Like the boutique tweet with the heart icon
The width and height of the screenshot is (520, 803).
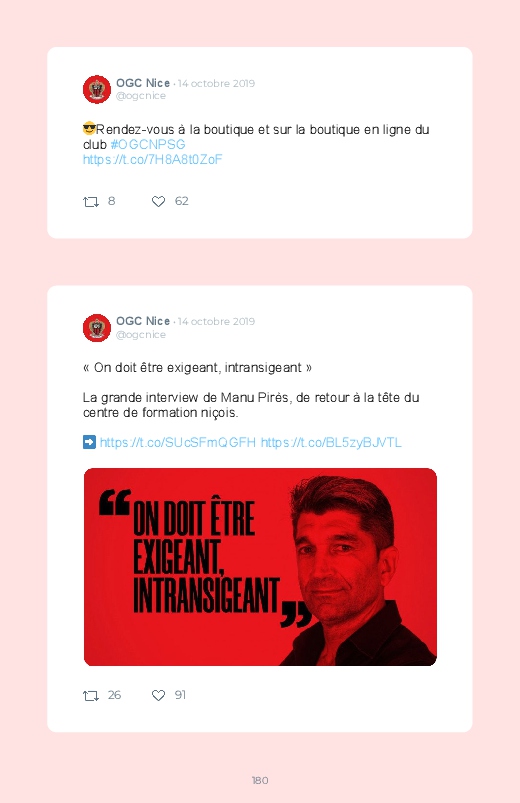pos(158,202)
